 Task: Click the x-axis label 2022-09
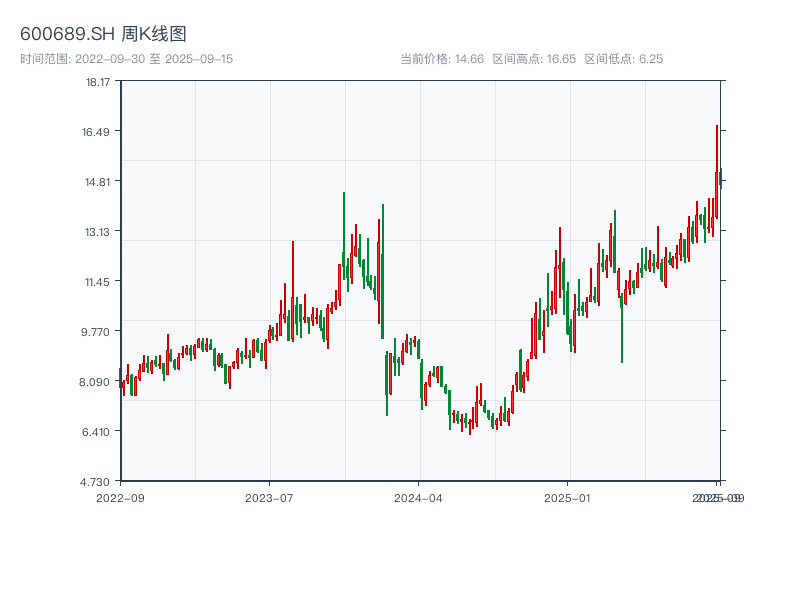click(x=120, y=498)
